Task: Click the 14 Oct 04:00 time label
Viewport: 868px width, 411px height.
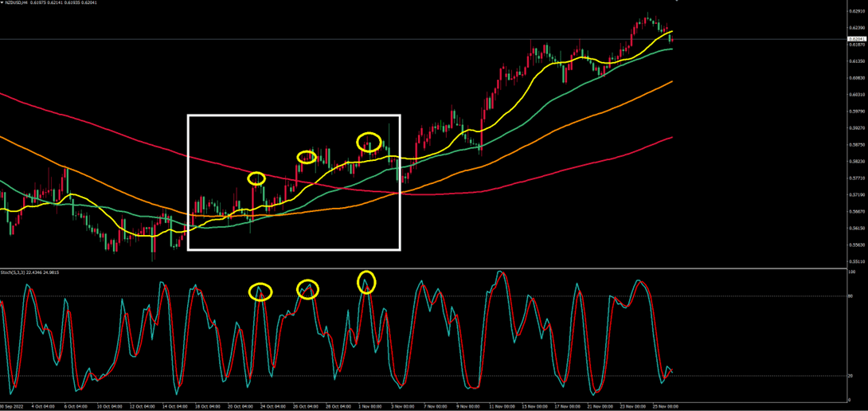Action: [x=175, y=406]
